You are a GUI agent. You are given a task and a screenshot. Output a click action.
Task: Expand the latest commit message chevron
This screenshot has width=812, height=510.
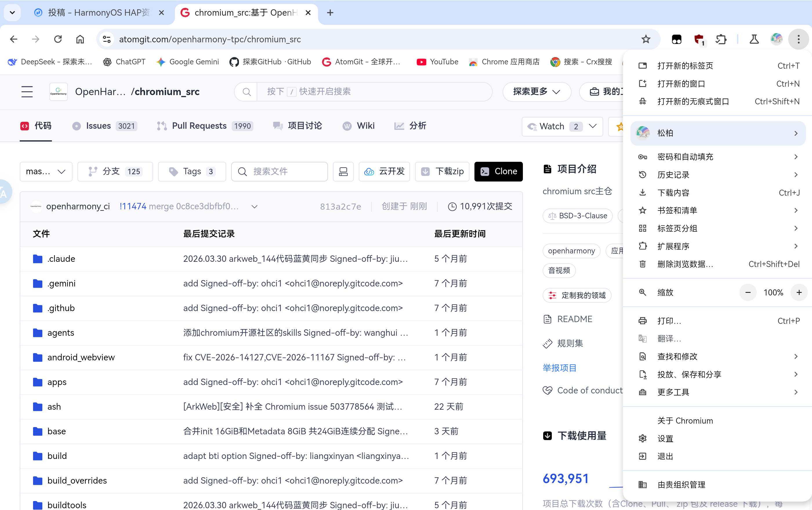click(x=255, y=206)
